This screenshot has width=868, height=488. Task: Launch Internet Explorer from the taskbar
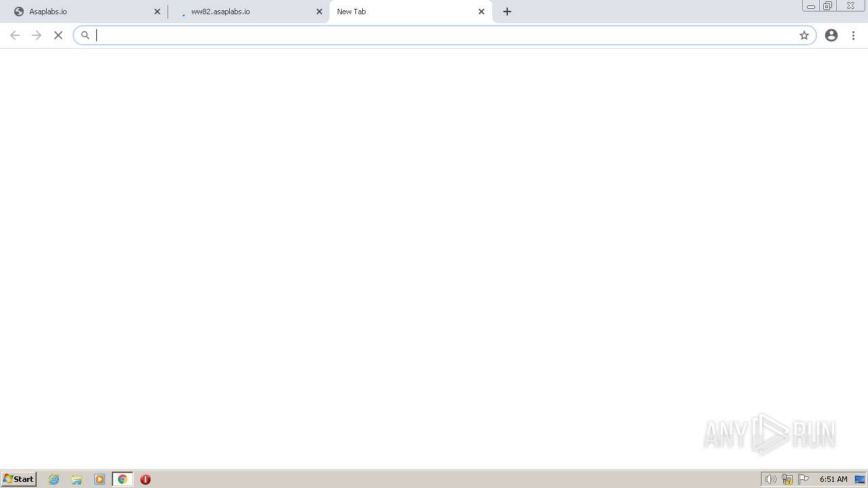click(x=54, y=479)
